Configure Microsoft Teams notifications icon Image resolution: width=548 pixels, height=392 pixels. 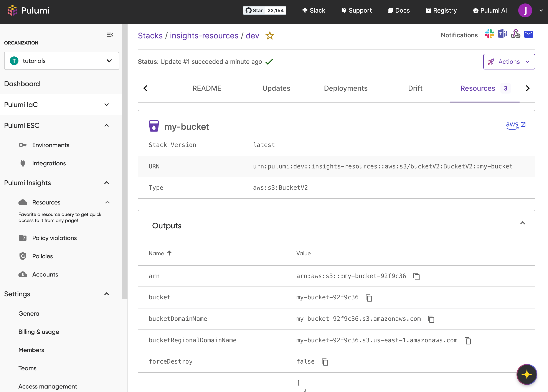click(x=502, y=34)
